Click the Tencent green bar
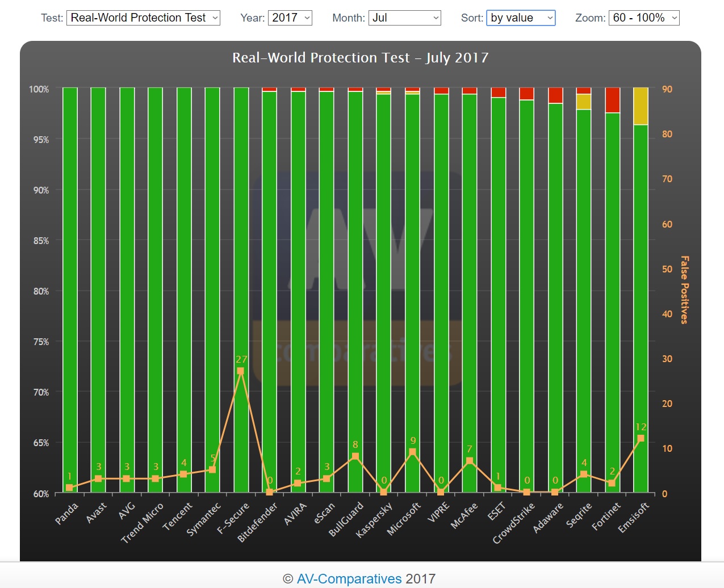 pyautogui.click(x=184, y=289)
